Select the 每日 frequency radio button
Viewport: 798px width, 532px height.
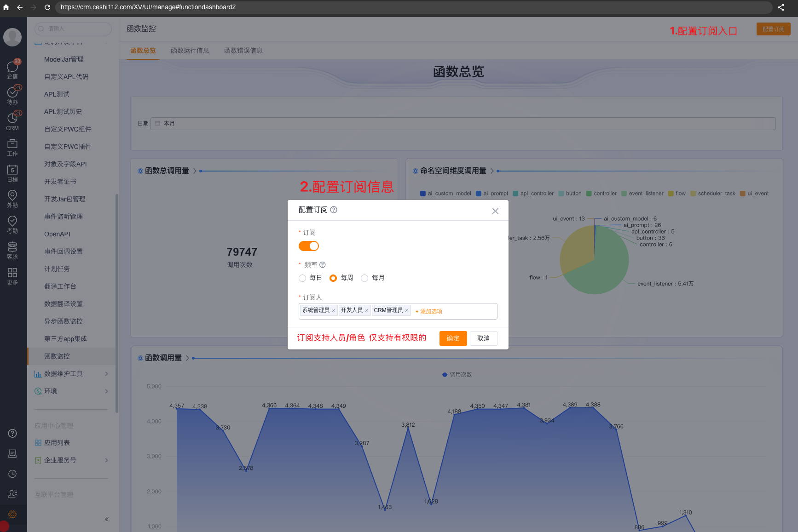[302, 278]
